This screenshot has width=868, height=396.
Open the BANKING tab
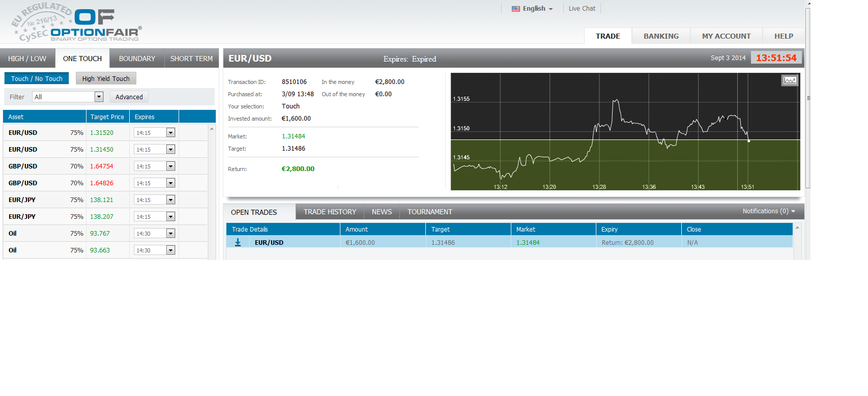661,36
